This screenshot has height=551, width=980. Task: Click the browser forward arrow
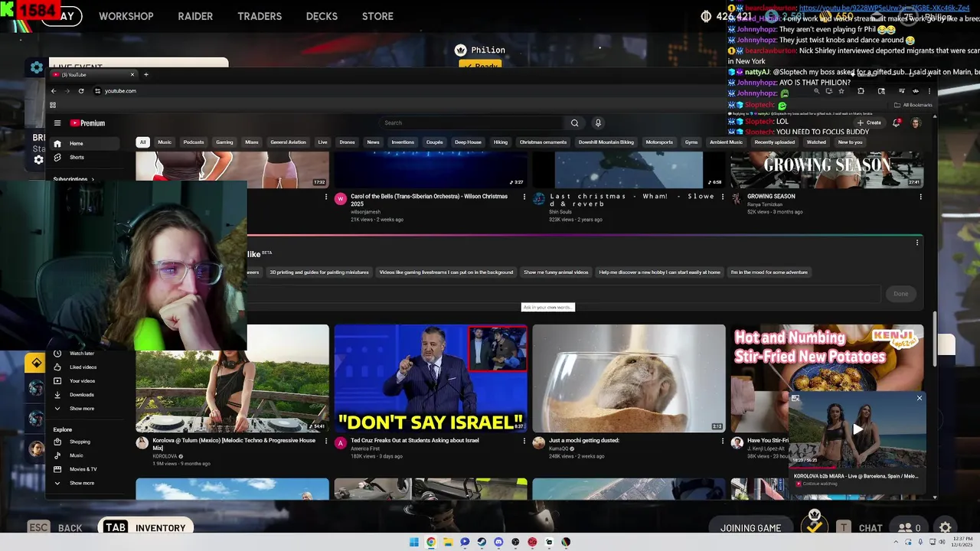67,91
